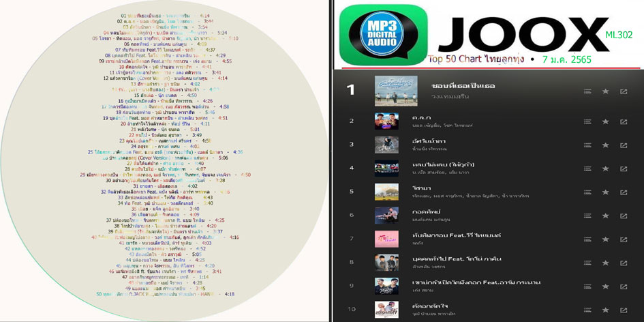Viewport: 644px width, 322px height.
Task: Click disc track line '06 กอดทิพย์'
Action: coord(166,44)
